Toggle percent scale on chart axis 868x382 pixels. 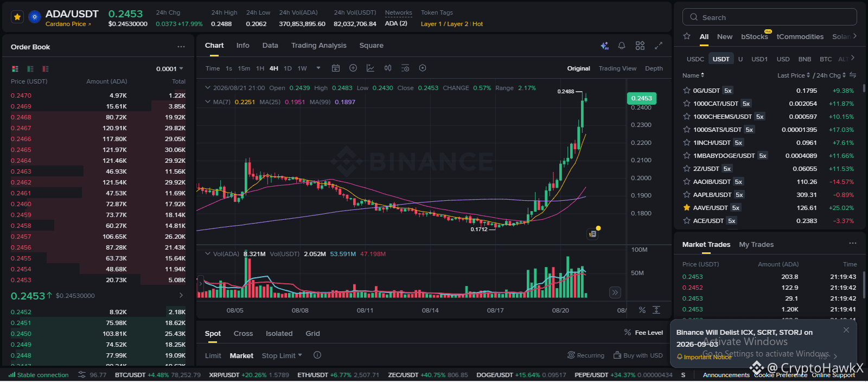[x=642, y=310]
